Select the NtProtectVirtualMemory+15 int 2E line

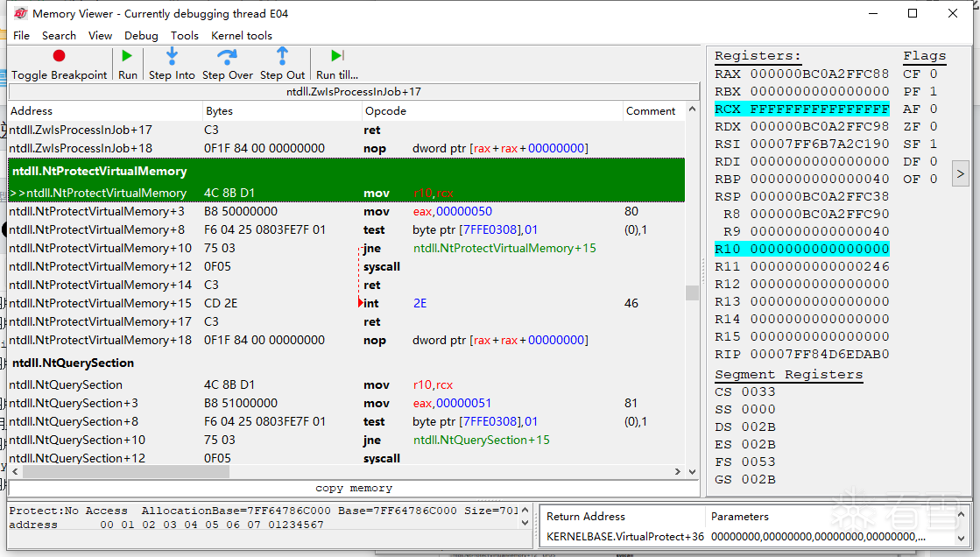pyautogui.click(x=346, y=303)
